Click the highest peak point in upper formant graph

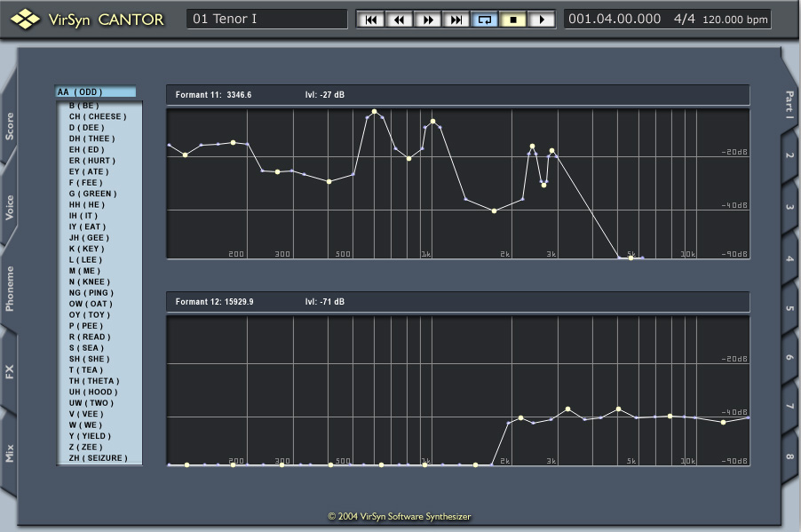(x=375, y=111)
